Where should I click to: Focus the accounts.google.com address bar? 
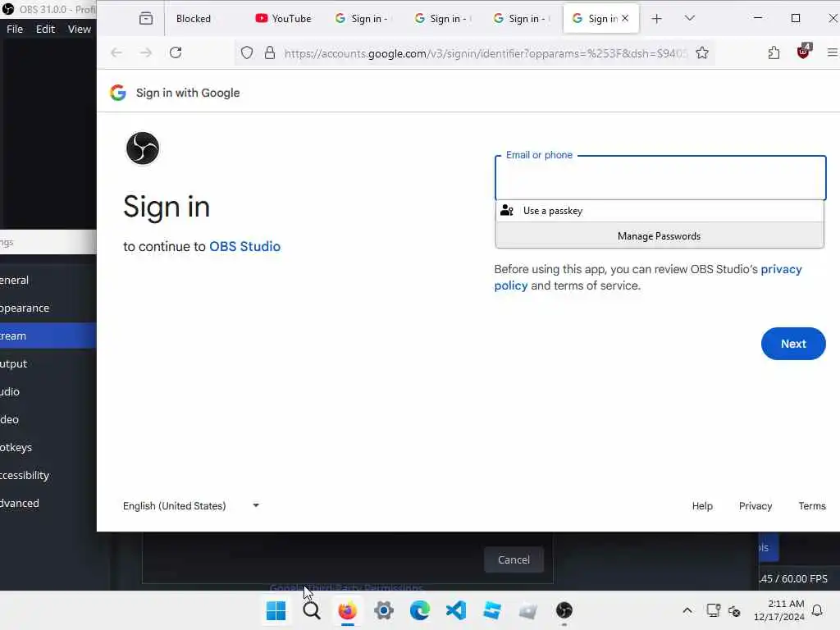(485, 53)
